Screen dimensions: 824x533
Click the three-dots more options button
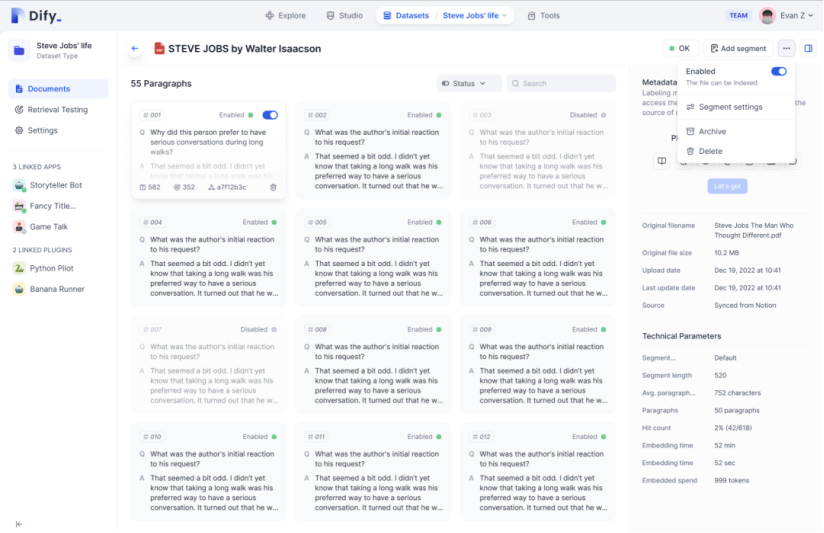(x=786, y=48)
